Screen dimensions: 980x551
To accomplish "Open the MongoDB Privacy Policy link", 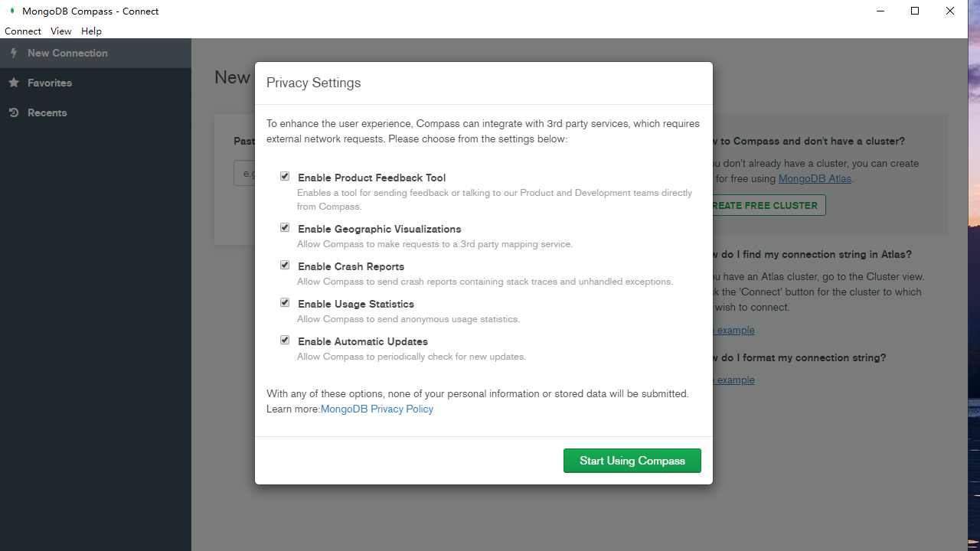I will tap(377, 409).
